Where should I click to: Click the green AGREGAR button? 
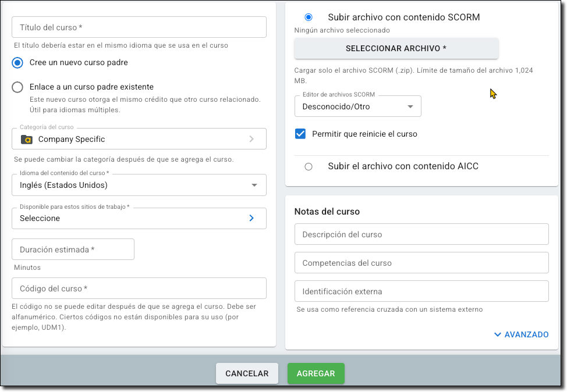(316, 373)
